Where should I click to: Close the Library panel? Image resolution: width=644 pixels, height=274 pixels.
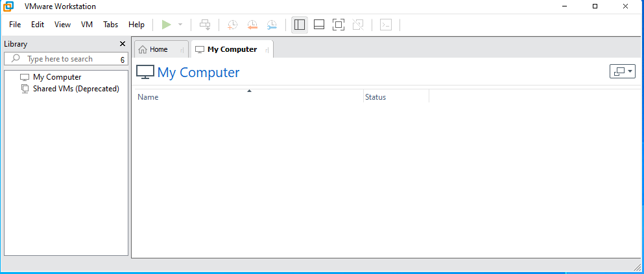coord(123,44)
